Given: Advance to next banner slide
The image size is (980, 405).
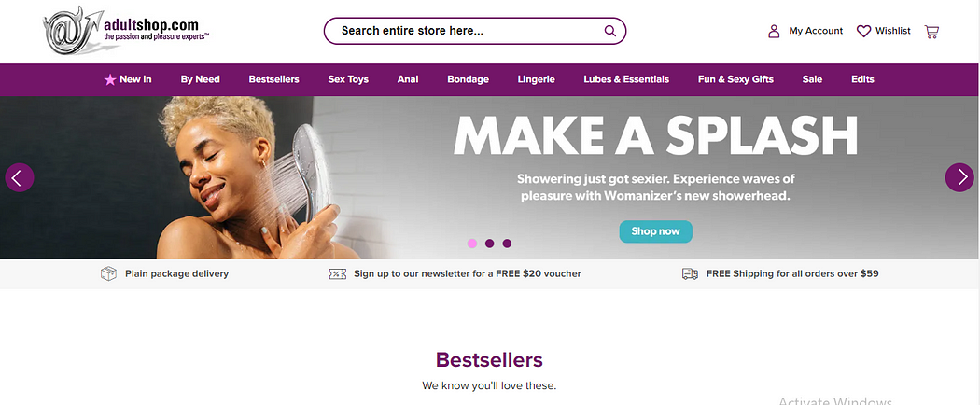Looking at the screenshot, I should 959,177.
